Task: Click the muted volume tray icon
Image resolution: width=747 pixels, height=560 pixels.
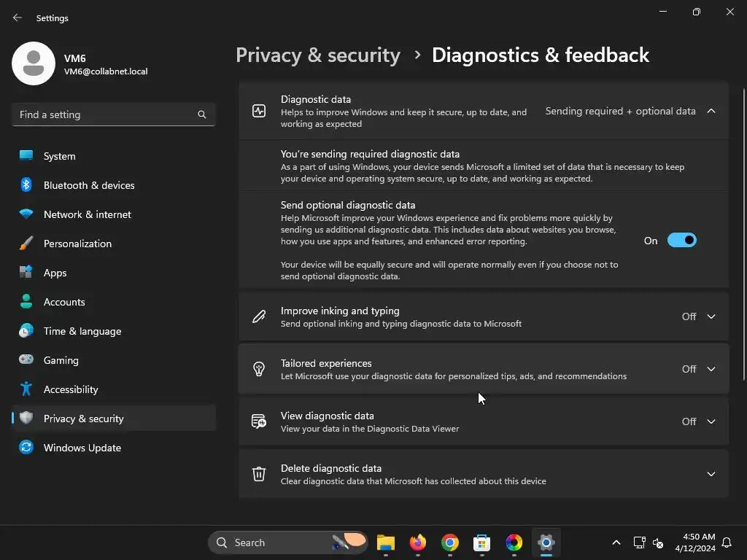Action: point(658,542)
